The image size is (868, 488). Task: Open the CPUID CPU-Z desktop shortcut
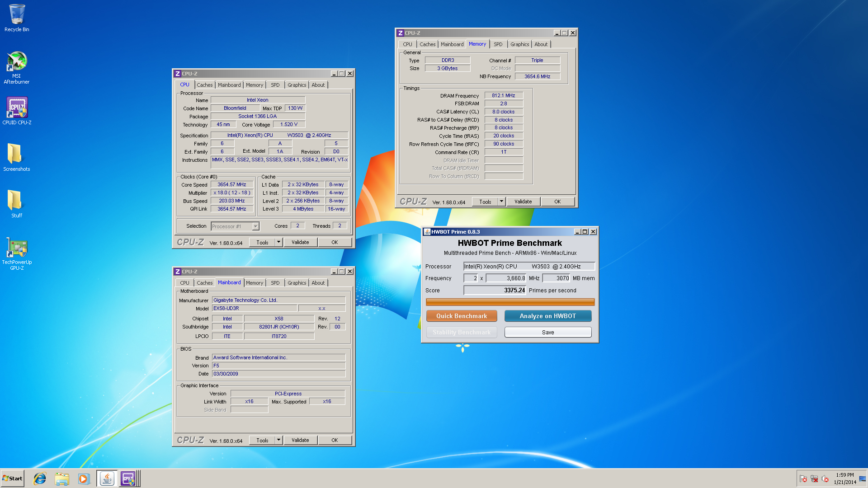(x=17, y=111)
